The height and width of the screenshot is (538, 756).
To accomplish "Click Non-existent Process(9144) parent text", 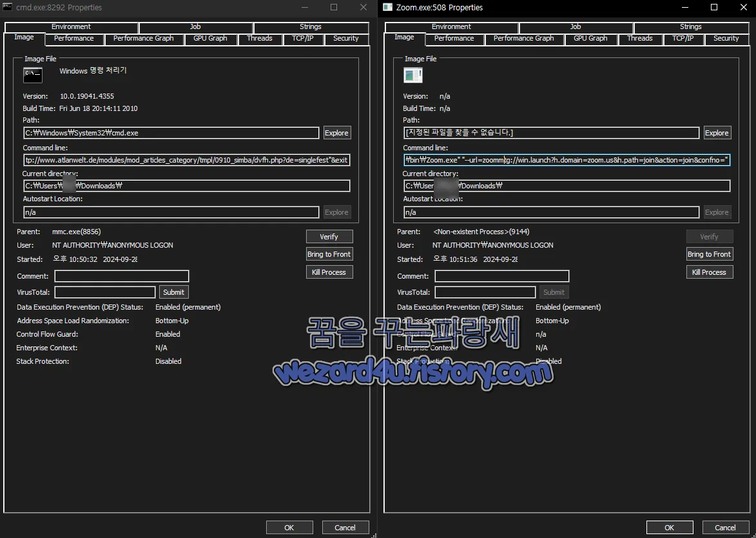I will [x=481, y=232].
